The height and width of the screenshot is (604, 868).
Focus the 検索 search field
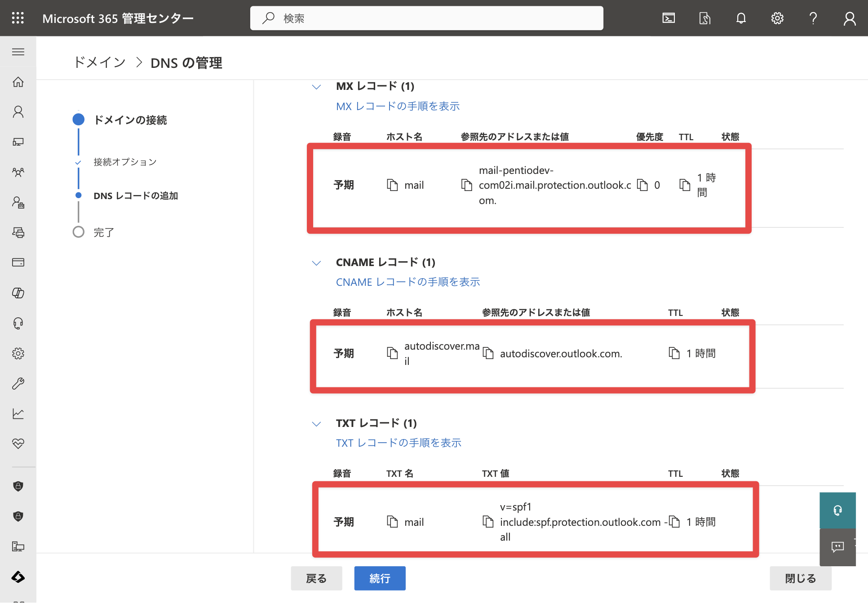tap(426, 18)
